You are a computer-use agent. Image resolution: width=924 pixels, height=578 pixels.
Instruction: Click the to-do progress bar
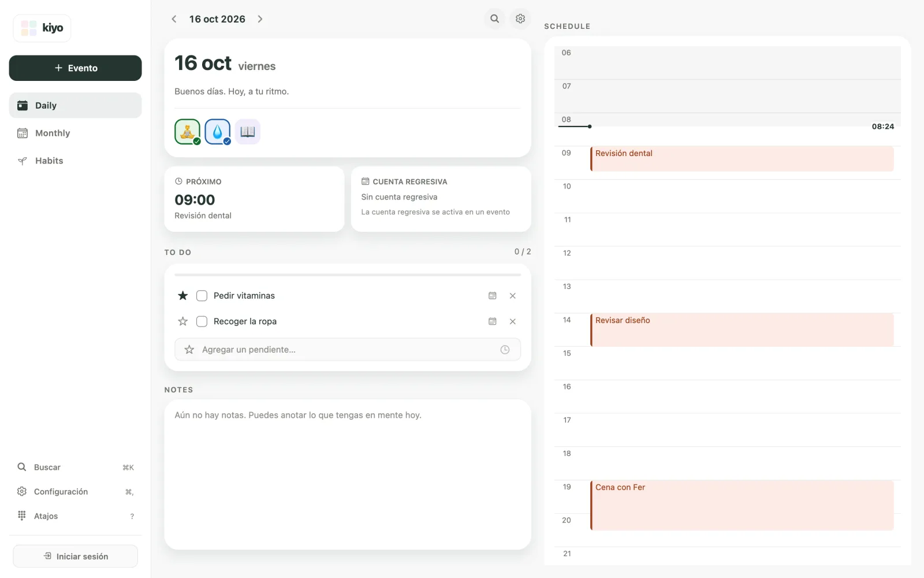[348, 275]
